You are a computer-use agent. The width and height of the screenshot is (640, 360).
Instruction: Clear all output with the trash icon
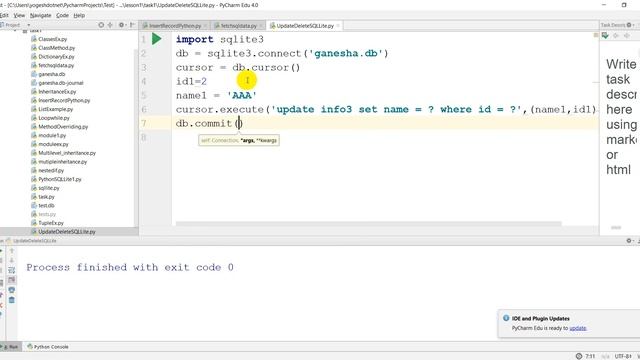[12, 300]
